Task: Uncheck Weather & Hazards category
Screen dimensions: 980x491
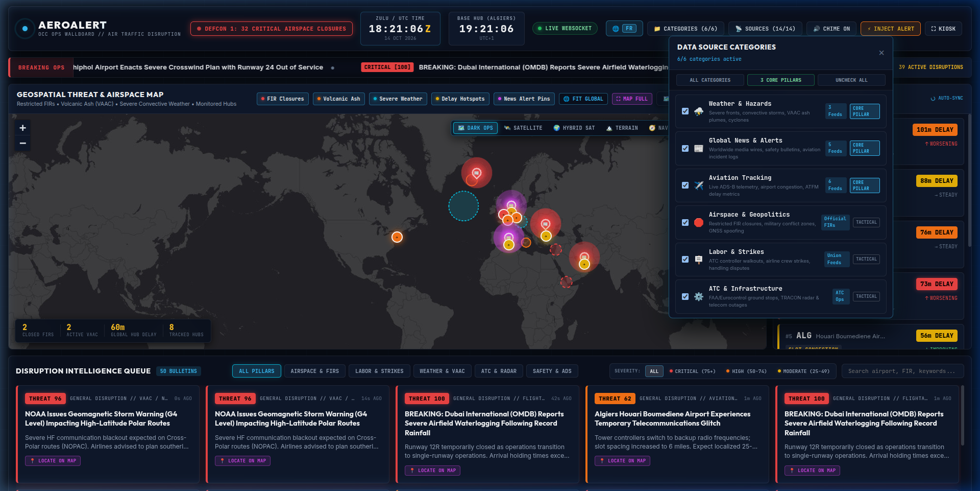Action: 685,111
